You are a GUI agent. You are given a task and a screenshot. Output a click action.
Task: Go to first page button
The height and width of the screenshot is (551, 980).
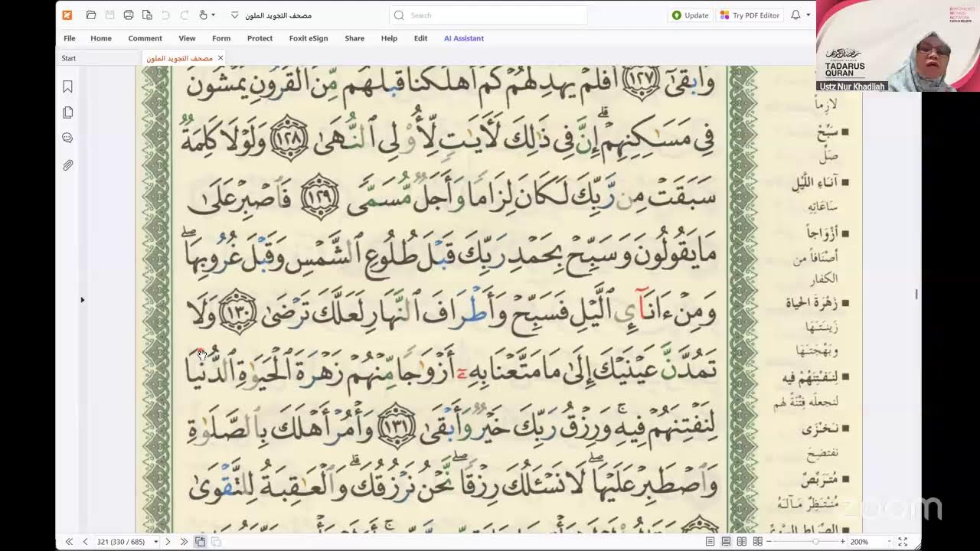[69, 541]
